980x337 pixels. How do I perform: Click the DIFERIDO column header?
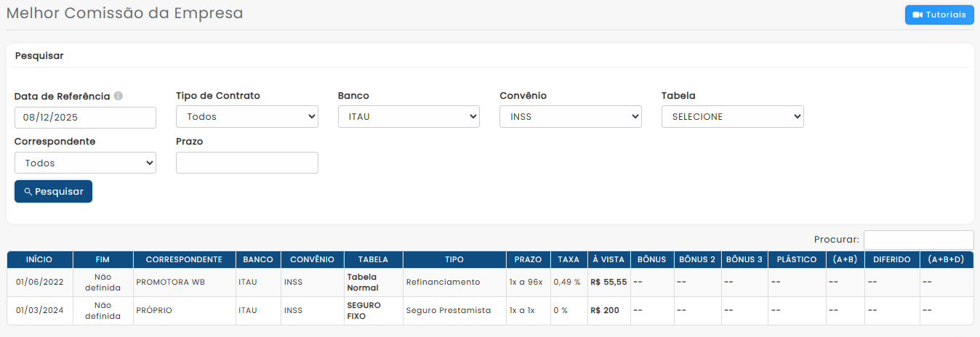[891, 259]
